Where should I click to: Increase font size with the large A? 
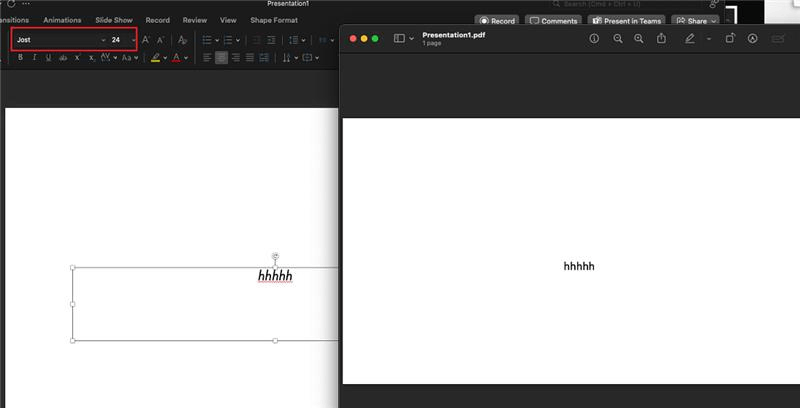[145, 40]
